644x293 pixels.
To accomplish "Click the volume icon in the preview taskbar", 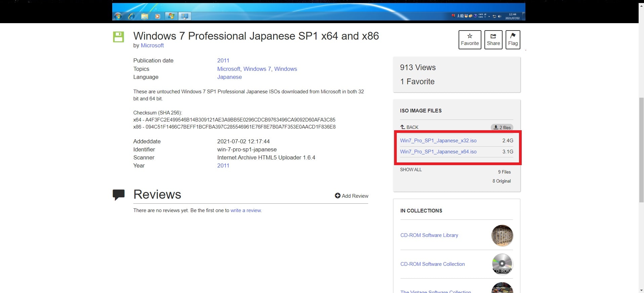I will pyautogui.click(x=500, y=16).
